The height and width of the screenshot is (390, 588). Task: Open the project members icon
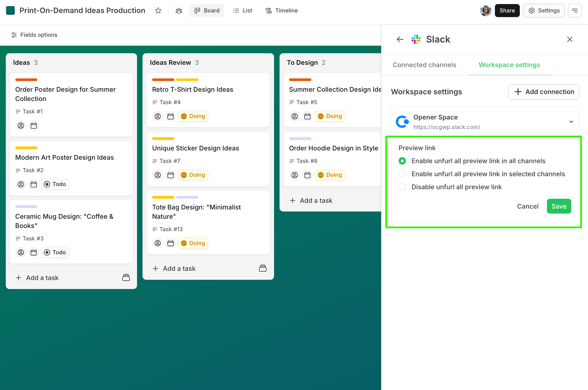coord(179,11)
